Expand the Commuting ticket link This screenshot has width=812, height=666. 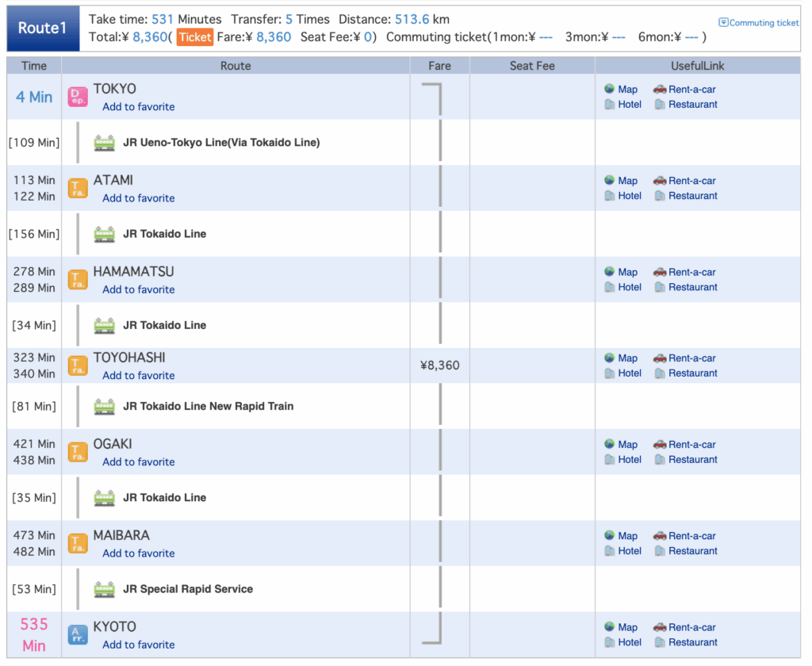(764, 23)
